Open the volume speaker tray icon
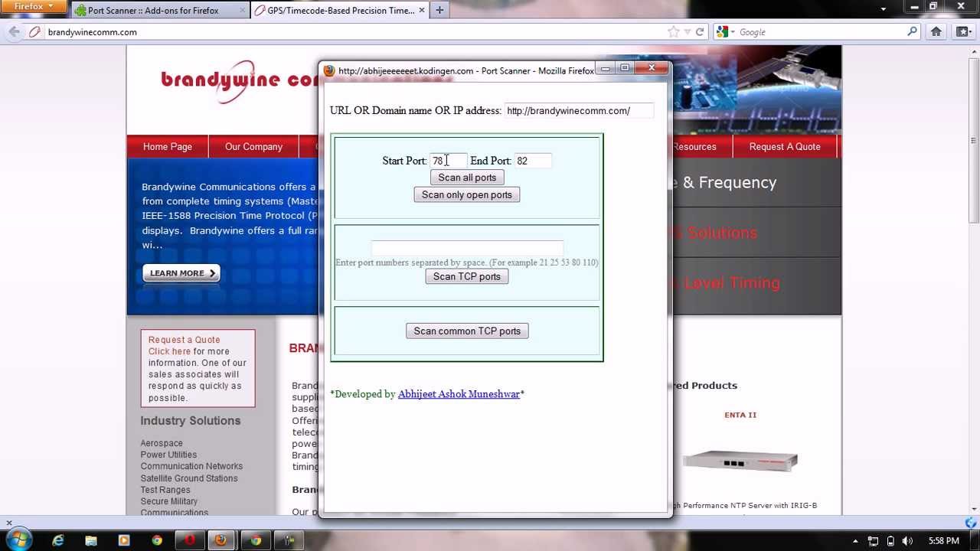 [x=907, y=541]
